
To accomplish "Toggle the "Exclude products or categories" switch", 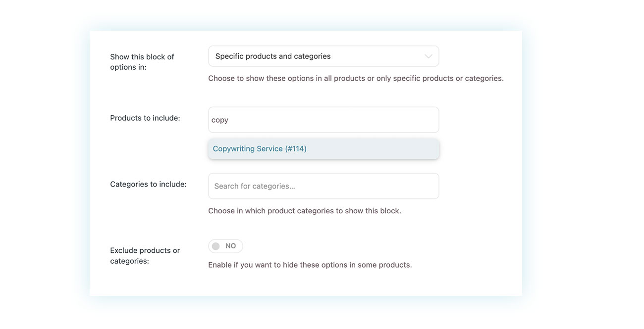I will [x=225, y=246].
